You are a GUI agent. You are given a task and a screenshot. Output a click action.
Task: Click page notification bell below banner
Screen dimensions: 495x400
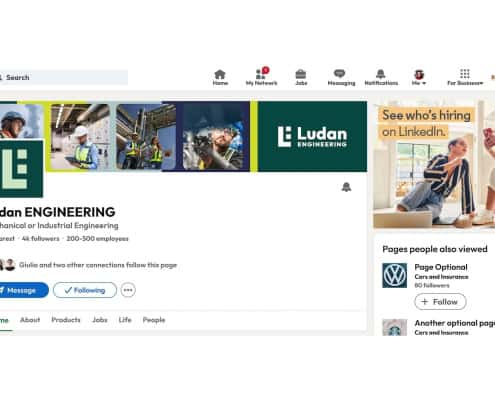pos(346,187)
